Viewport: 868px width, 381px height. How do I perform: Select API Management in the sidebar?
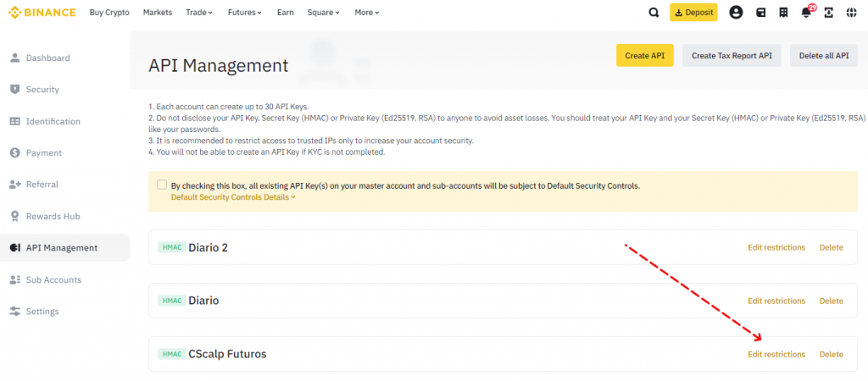click(x=64, y=248)
